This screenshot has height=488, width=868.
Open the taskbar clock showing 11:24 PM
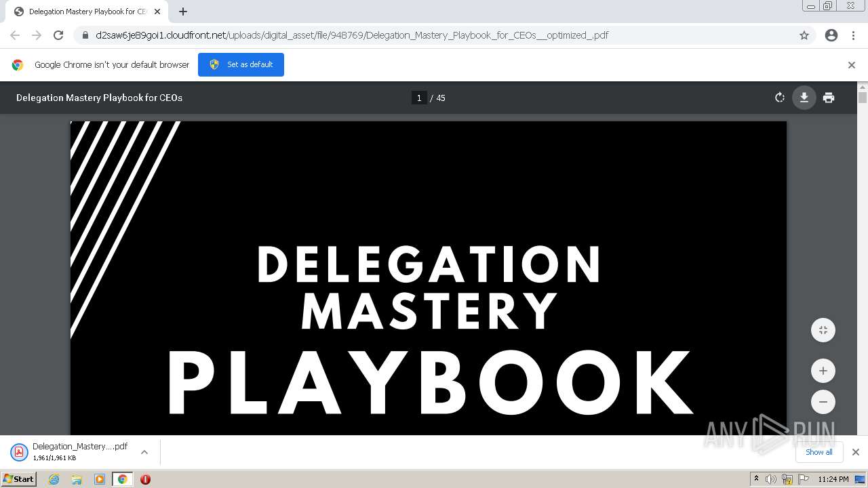(x=833, y=479)
